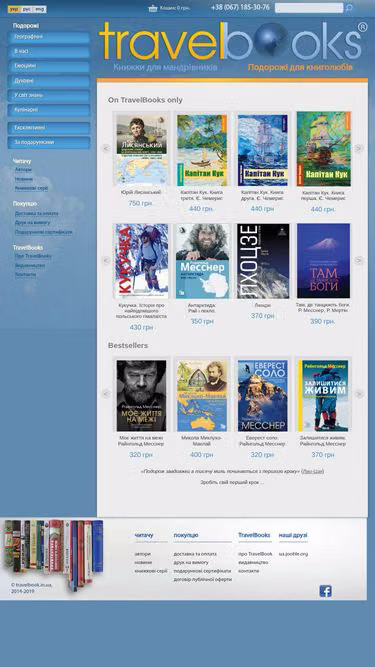Click the Юрій Лисянський book title
This screenshot has height=667, width=375.
point(141,193)
